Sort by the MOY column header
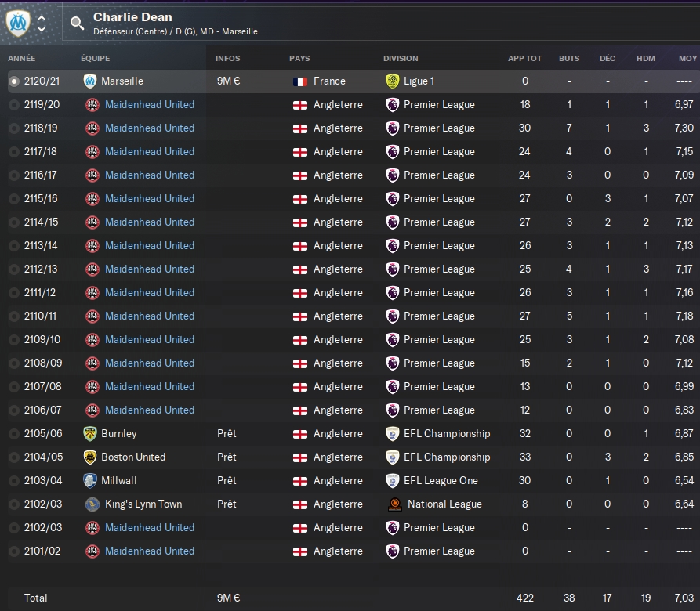700x611 pixels. point(687,58)
